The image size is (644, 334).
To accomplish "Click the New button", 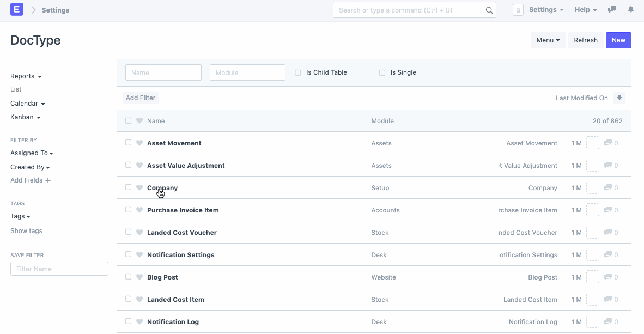I will [618, 40].
